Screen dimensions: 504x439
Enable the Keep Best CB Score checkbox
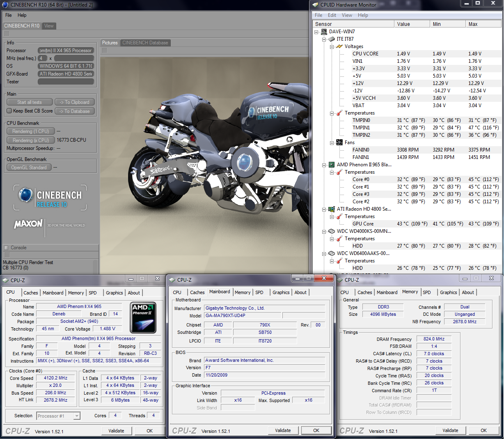click(x=9, y=111)
